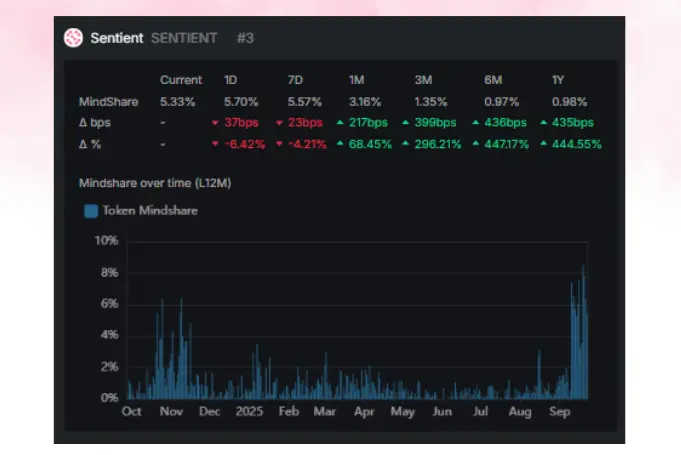Click the SENTIENT ticker label
Image resolution: width=681 pixels, height=455 pixels.
click(184, 38)
